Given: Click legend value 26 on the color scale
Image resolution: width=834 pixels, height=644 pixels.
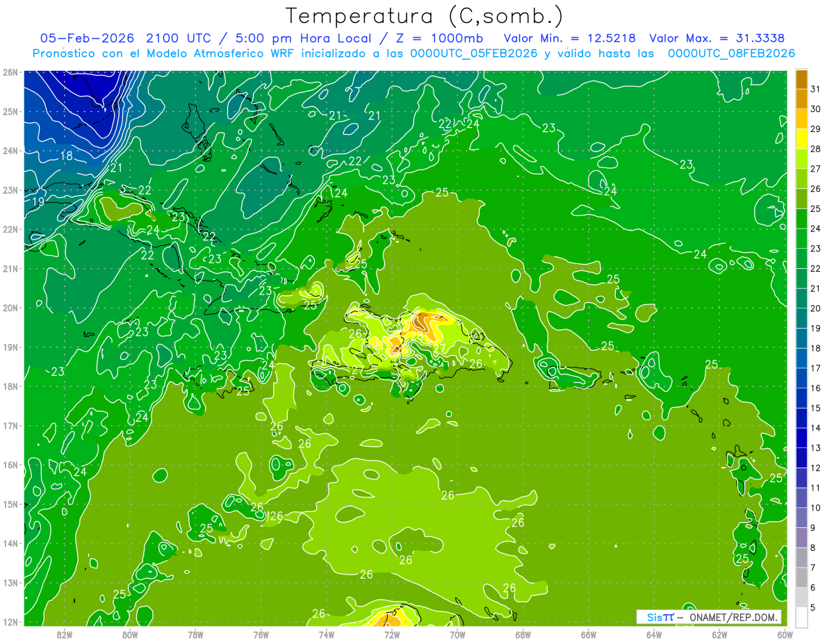Looking at the screenshot, I should click(815, 189).
